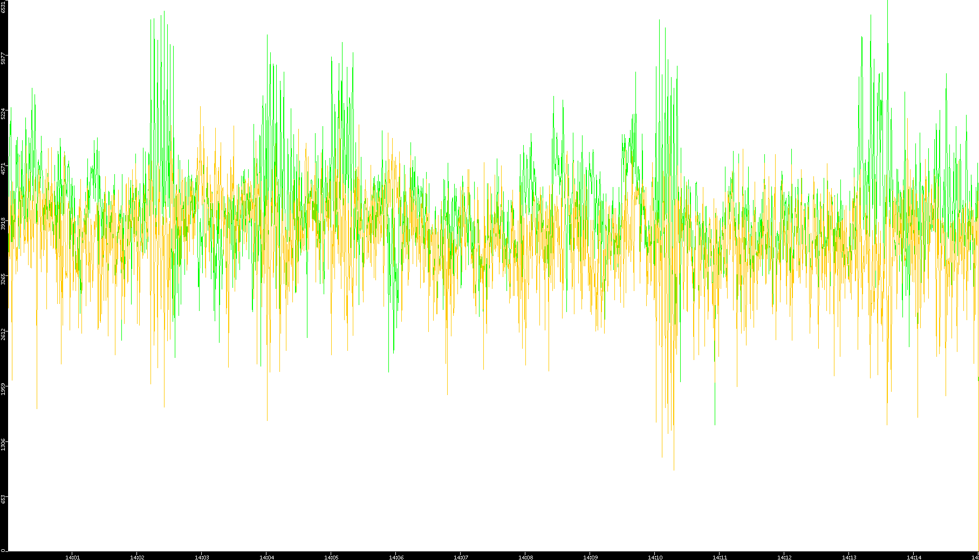
Task: Click the 653 vertical axis label
Action: click(4, 499)
